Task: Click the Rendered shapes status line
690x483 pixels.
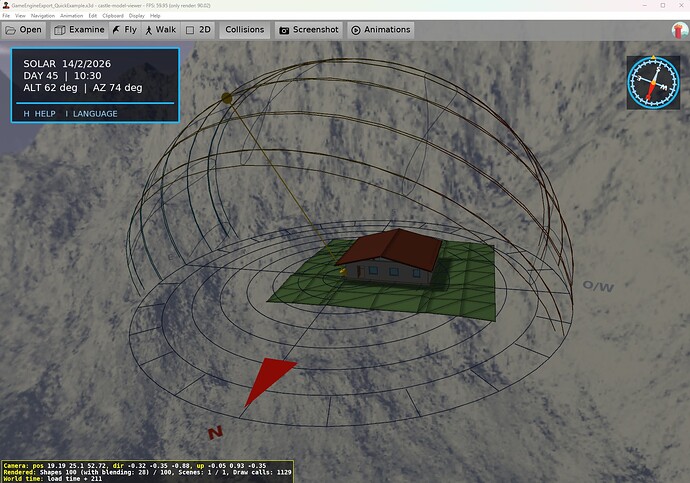Action: pyautogui.click(x=147, y=472)
